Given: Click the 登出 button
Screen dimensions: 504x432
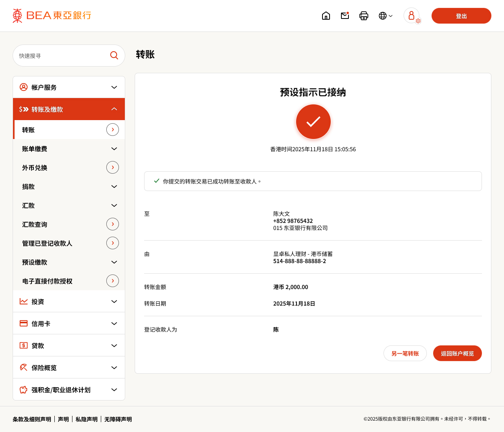Looking at the screenshot, I should pos(461,16).
